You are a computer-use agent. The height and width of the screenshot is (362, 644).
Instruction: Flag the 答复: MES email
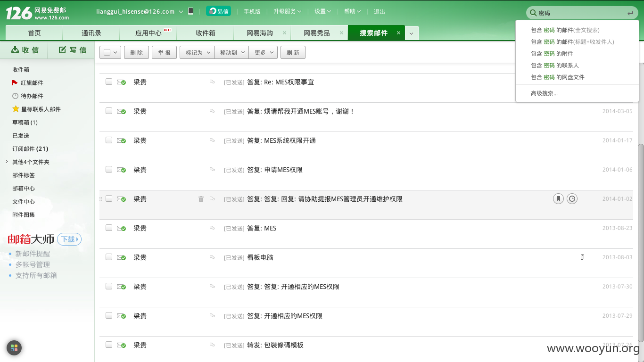coord(212,229)
